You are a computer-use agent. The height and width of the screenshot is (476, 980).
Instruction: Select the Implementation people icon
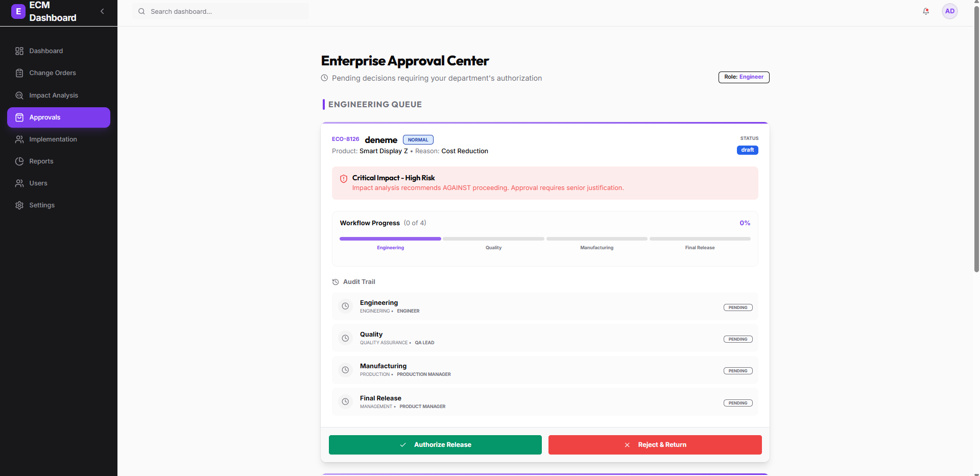[19, 139]
